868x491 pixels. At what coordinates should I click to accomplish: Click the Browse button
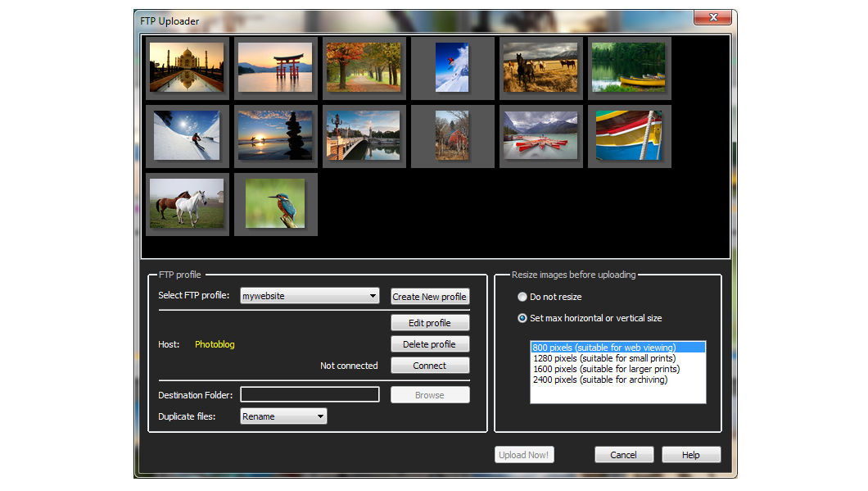point(430,395)
